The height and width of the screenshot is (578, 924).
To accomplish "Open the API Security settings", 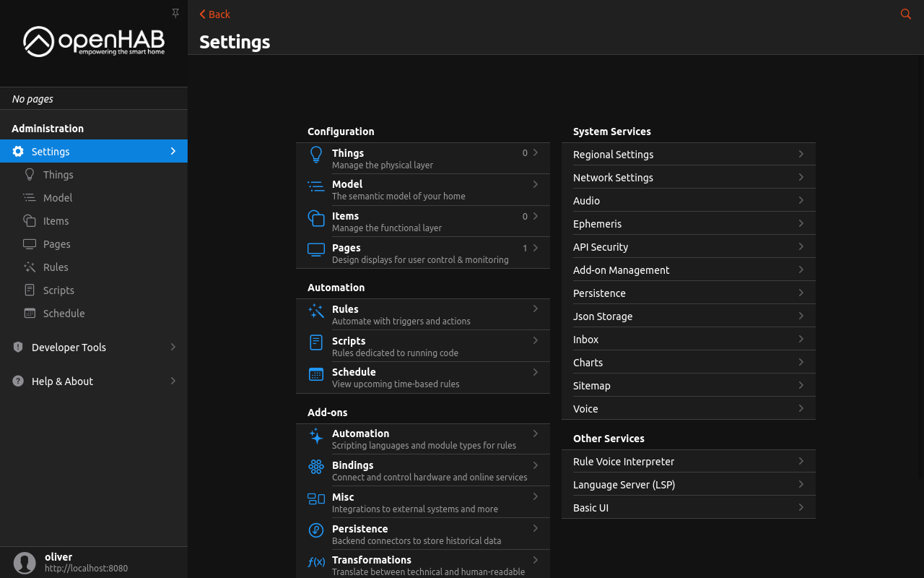I will (601, 247).
